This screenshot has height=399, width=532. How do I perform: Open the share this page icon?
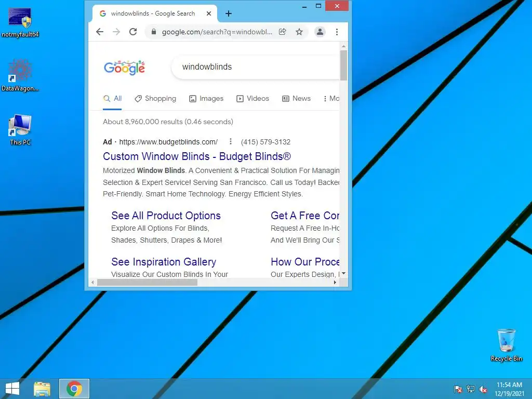tap(282, 32)
